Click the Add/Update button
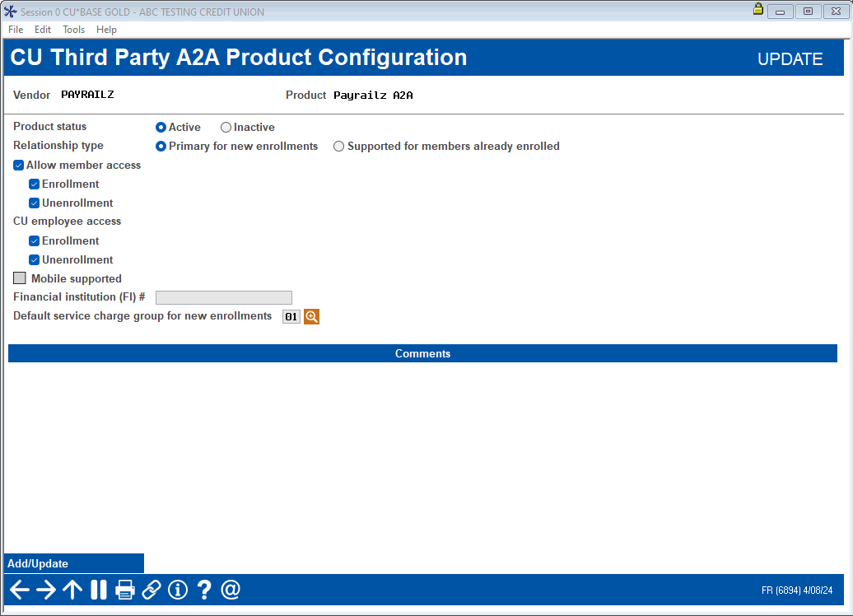The image size is (853, 616). (74, 564)
